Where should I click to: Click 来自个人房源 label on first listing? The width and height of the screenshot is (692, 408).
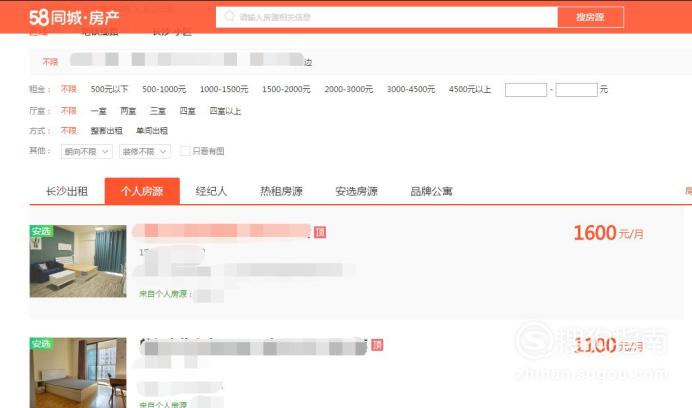164,294
